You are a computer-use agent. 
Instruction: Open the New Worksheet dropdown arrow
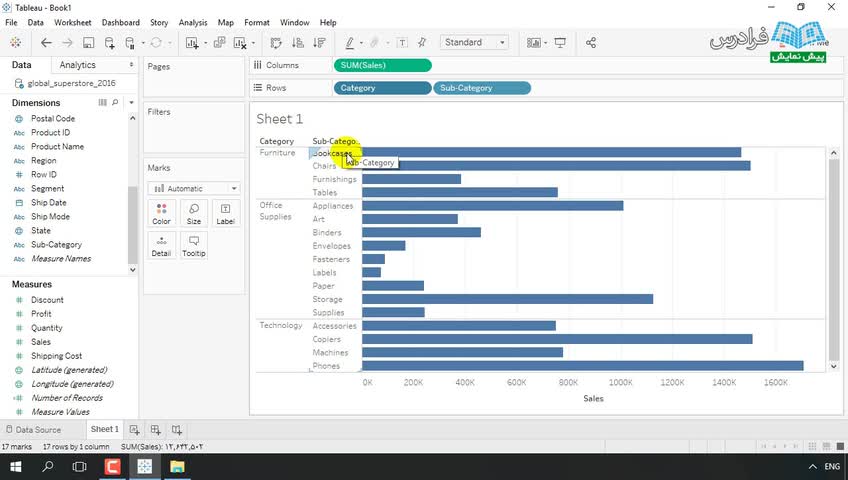point(206,43)
